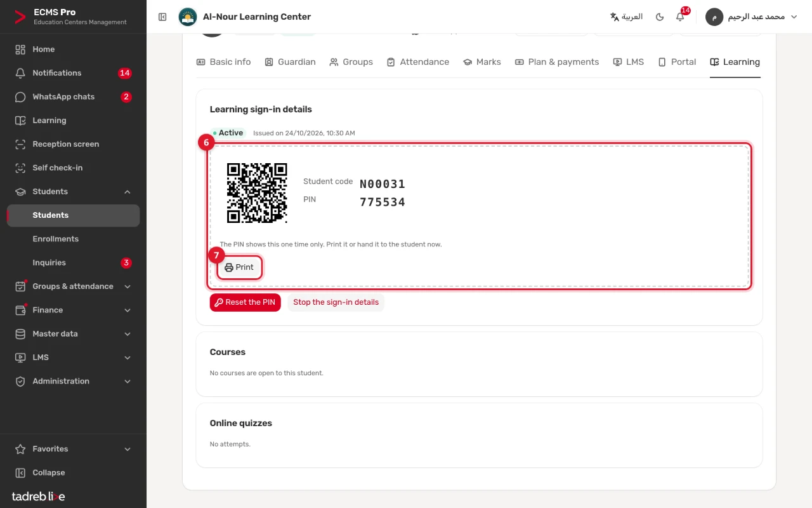This screenshot has height=508, width=812.
Task: Open Enrollments submenu item
Action: 74,239
